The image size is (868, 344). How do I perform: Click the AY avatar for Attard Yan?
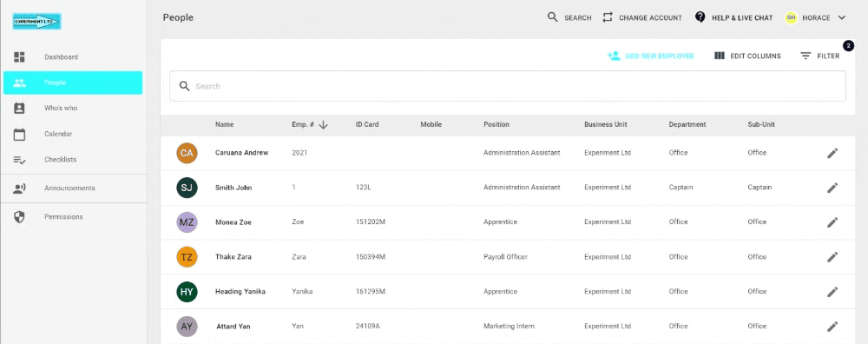pyautogui.click(x=187, y=327)
